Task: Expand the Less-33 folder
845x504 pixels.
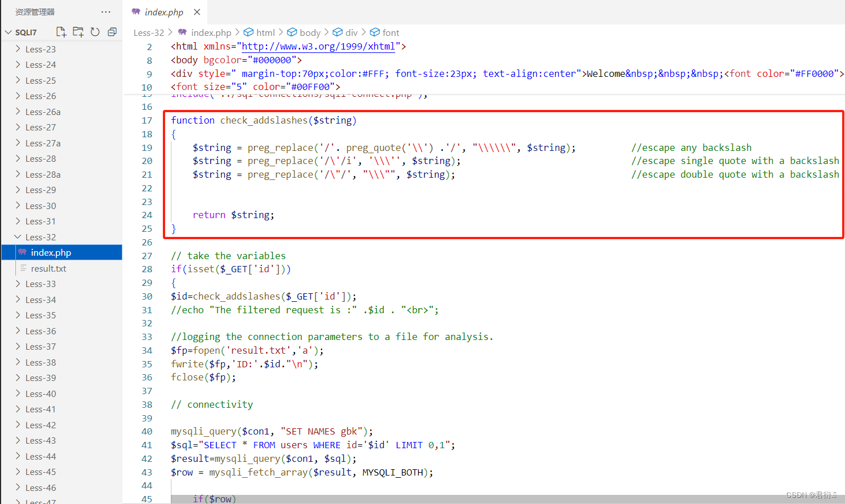Action: pyautogui.click(x=61, y=284)
